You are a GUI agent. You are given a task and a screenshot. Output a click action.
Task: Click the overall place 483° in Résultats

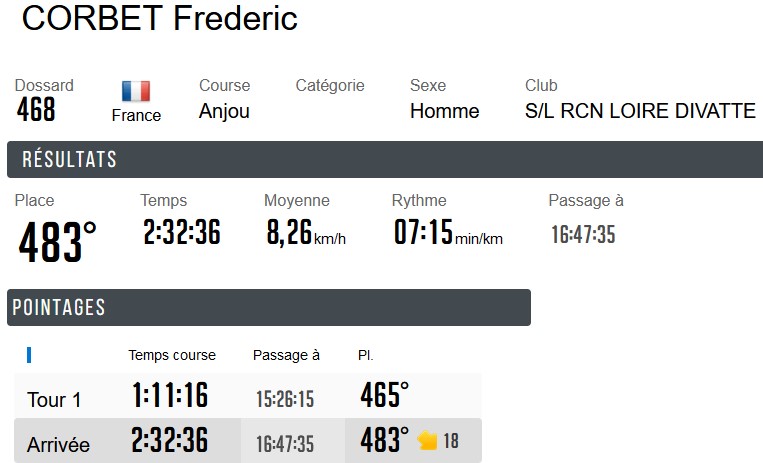point(58,242)
